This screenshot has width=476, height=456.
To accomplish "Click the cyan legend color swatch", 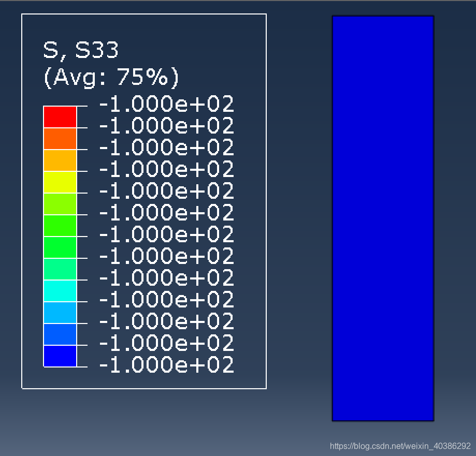I will point(60,291).
